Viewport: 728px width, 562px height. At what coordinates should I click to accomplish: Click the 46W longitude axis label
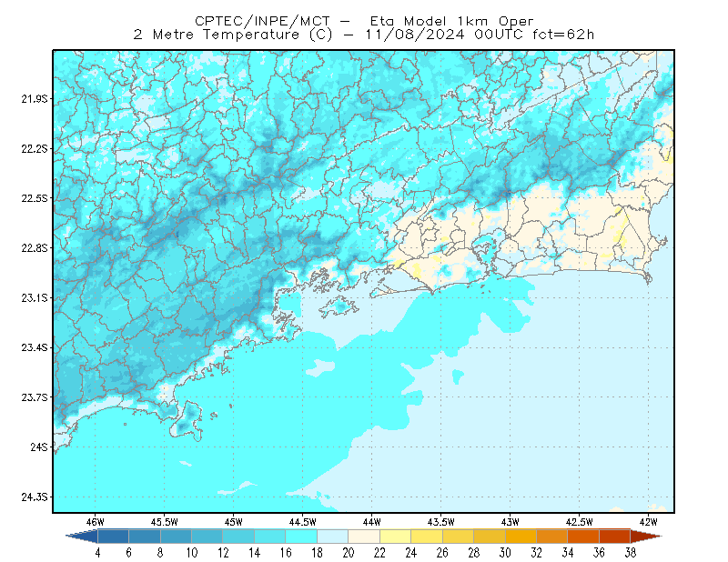(96, 522)
